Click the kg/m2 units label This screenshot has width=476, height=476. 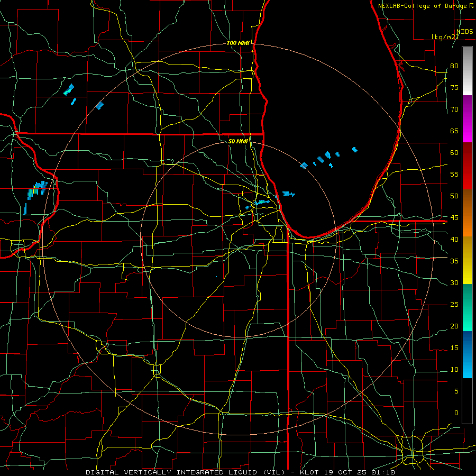pyautogui.click(x=445, y=36)
